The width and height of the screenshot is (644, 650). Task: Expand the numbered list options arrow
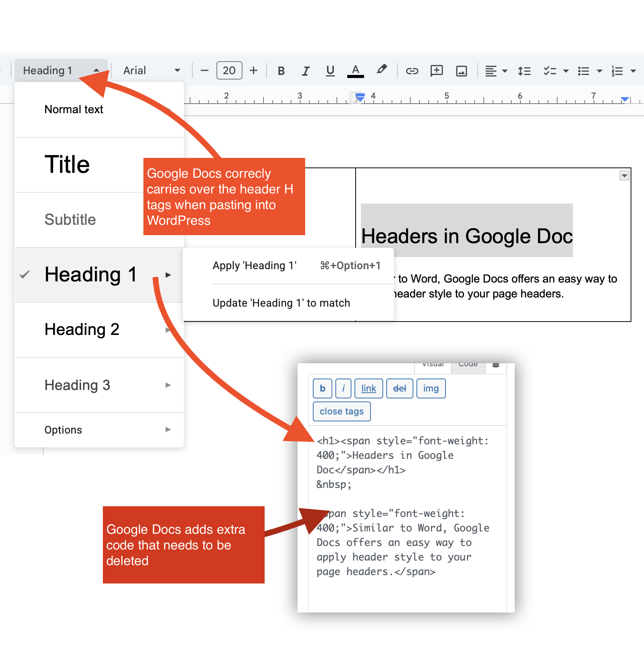633,71
